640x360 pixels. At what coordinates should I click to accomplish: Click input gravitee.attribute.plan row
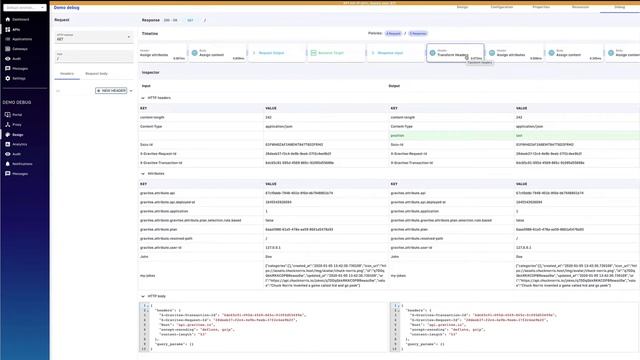pos(263,229)
